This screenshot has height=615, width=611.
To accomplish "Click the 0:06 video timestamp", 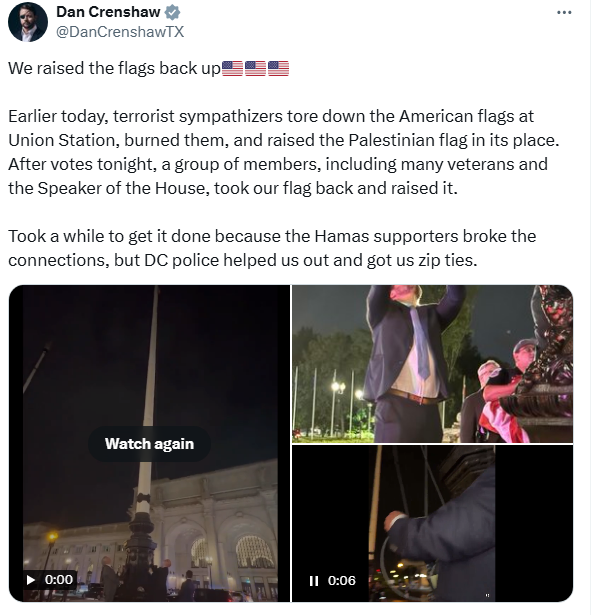I will 341,580.
